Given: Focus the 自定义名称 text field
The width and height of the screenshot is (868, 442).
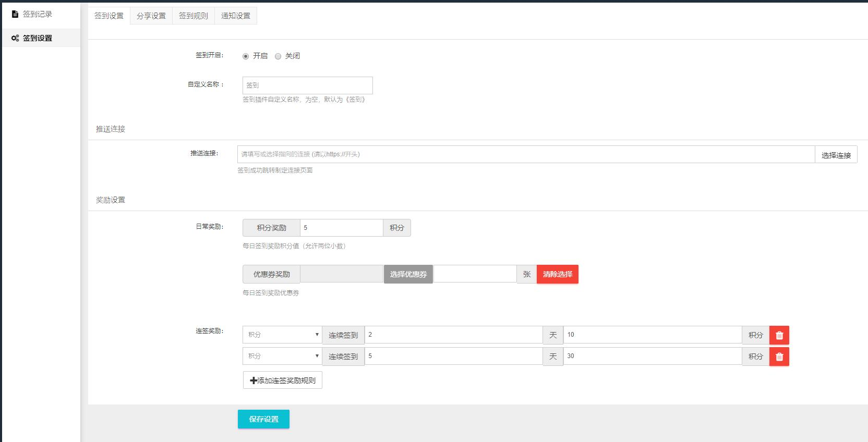Looking at the screenshot, I should pos(307,85).
